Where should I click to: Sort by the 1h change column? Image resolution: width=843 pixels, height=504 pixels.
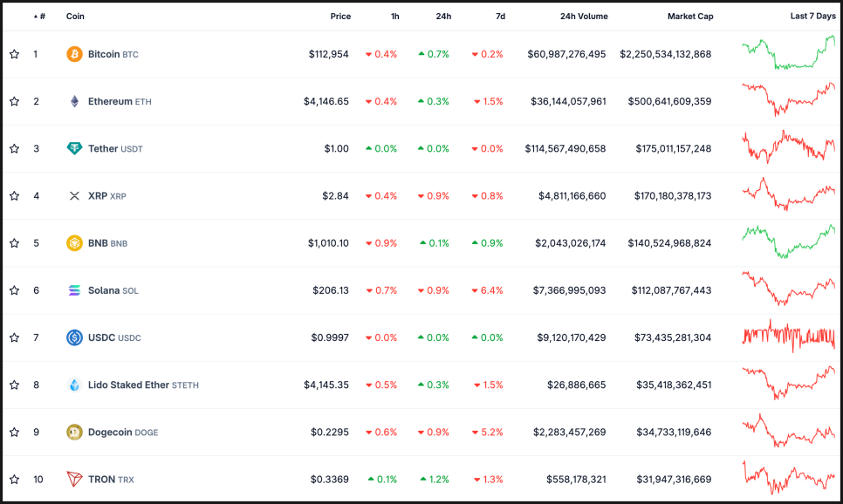394,16
